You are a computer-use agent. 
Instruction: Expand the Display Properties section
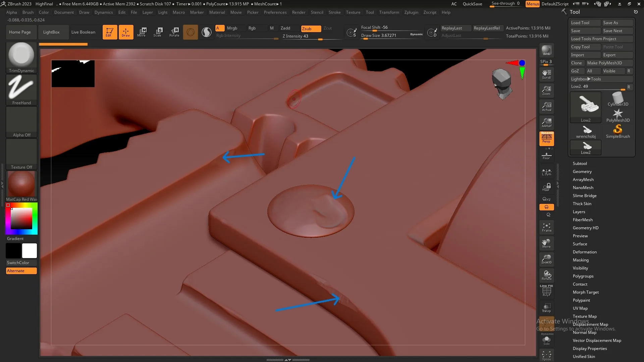coord(590,349)
